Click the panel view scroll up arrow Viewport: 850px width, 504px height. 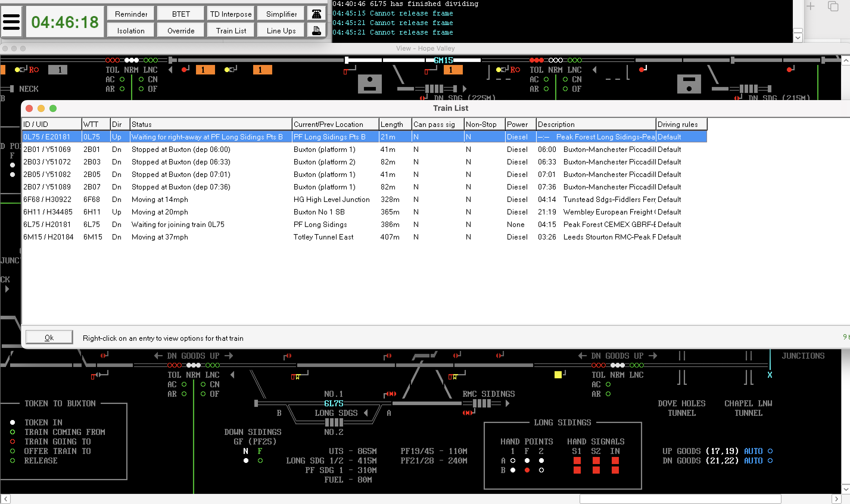pyautogui.click(x=846, y=61)
